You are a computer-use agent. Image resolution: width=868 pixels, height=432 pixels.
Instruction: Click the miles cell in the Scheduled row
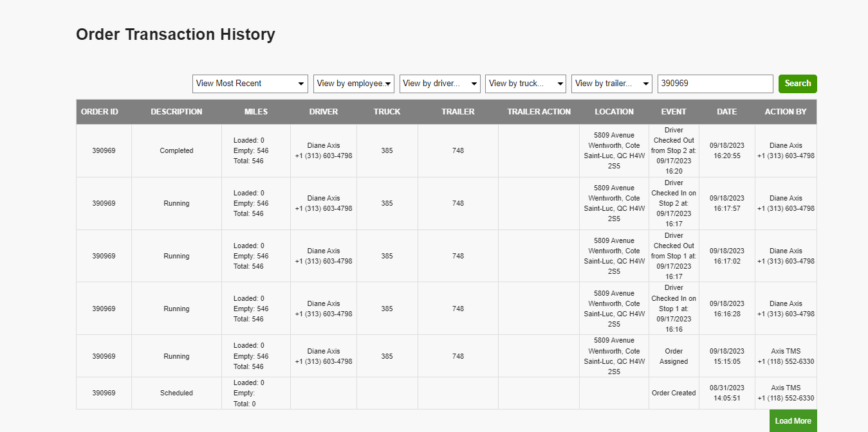point(256,393)
